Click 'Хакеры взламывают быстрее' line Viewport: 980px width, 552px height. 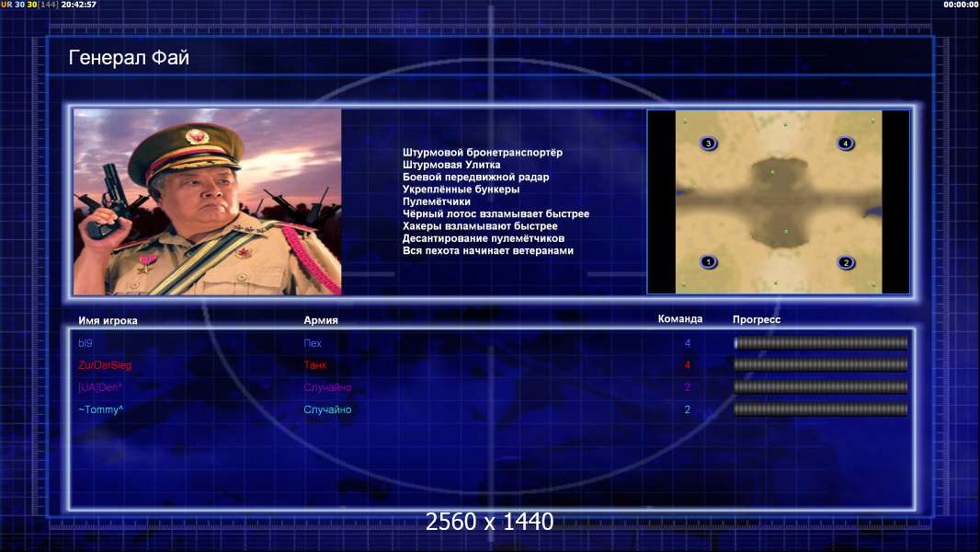480,226
